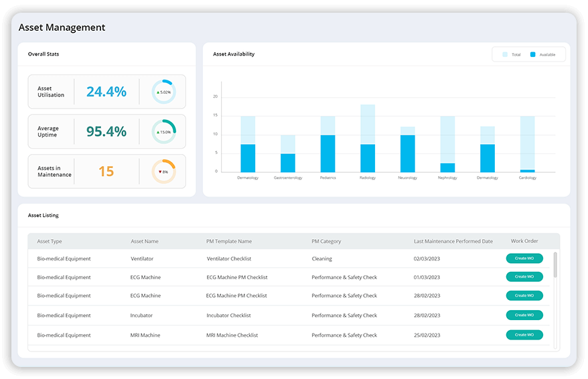Image resolution: width=588 pixels, height=379 pixels.
Task: Open the Ventilator Checklist template entry
Action: [228, 258]
